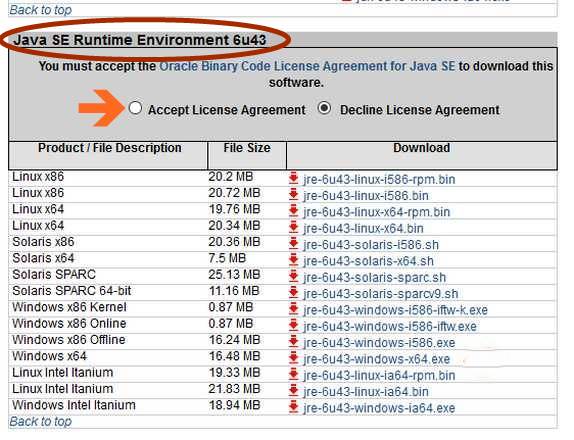
Task: Click download arrow icon for windows-i586-iftw-k.exe
Action: click(294, 309)
